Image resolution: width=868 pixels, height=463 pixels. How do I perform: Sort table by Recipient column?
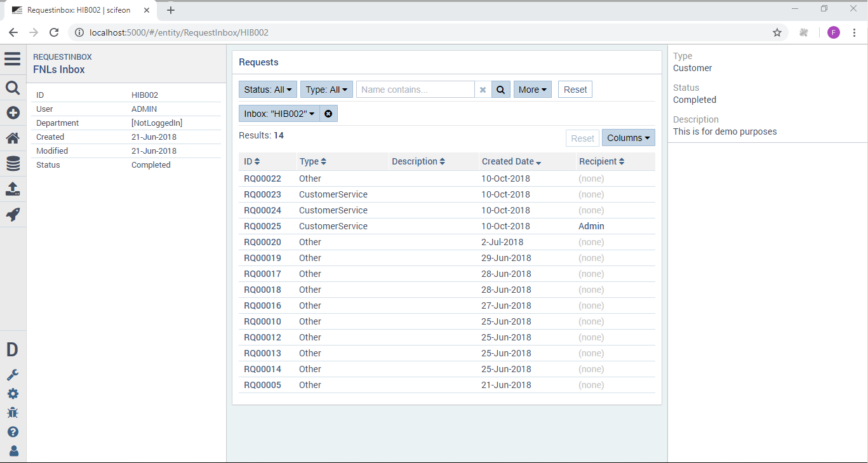602,161
